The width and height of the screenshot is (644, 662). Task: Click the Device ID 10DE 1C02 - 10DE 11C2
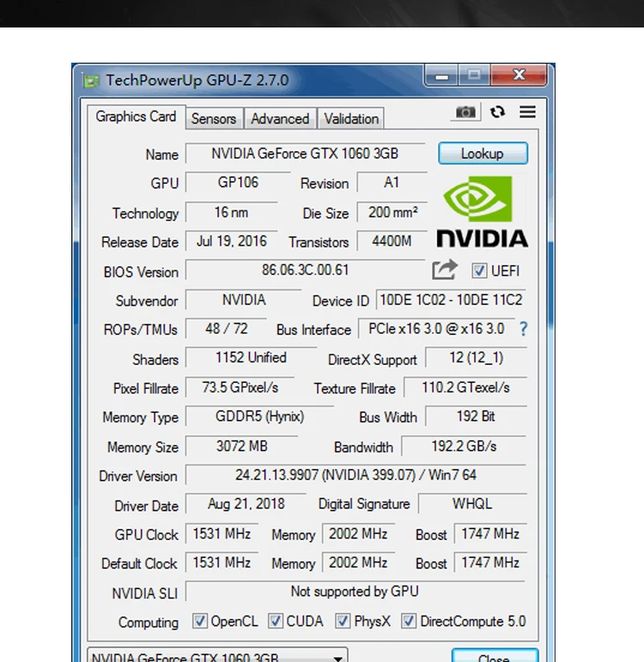pos(451,300)
